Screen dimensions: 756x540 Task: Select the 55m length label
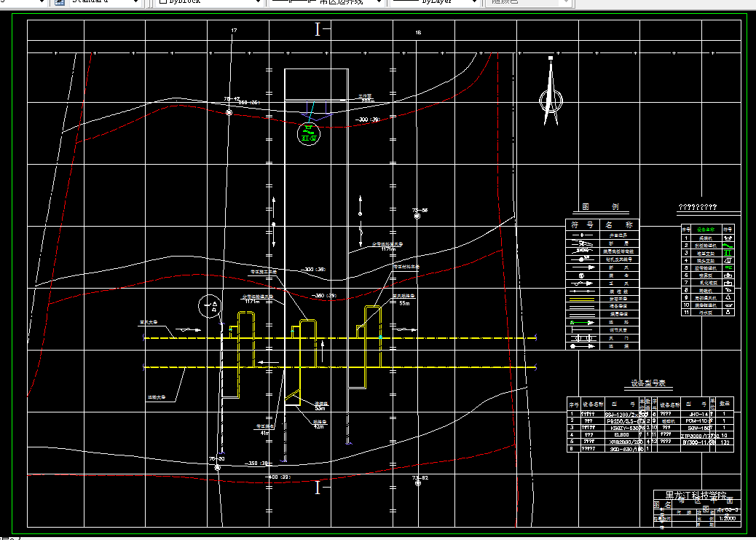click(x=404, y=304)
